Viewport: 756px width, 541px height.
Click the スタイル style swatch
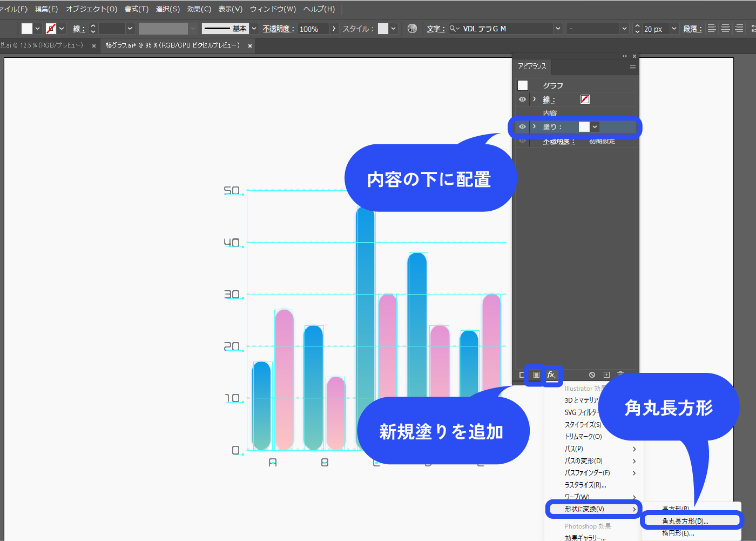[383, 29]
